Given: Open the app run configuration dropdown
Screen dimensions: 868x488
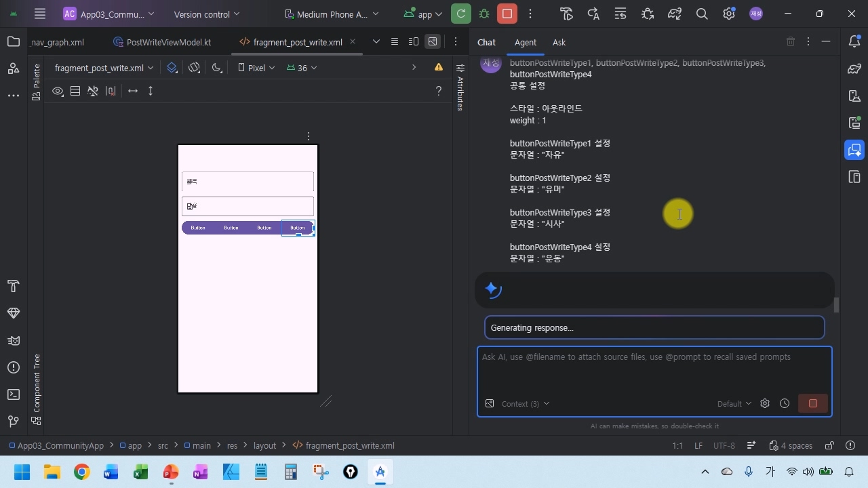Looking at the screenshot, I should click(423, 14).
